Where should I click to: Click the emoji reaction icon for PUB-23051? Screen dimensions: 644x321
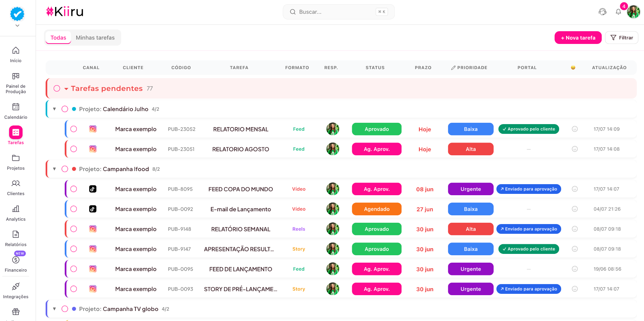(575, 149)
